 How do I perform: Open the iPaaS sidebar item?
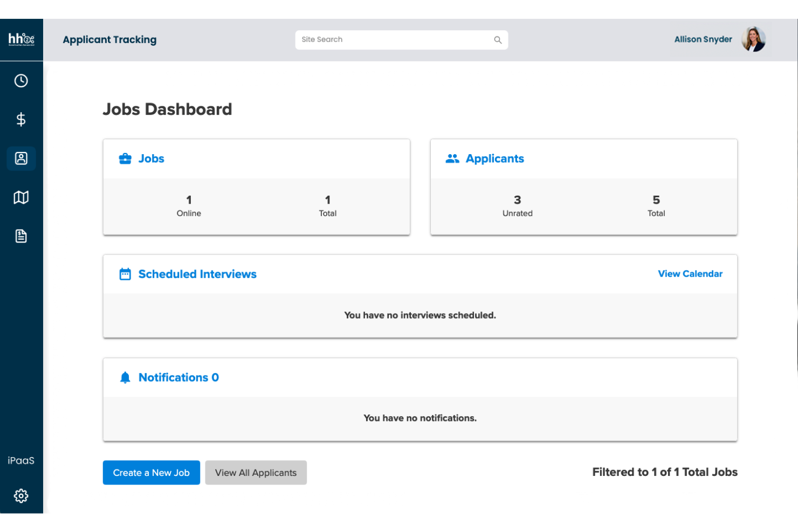[x=21, y=460]
